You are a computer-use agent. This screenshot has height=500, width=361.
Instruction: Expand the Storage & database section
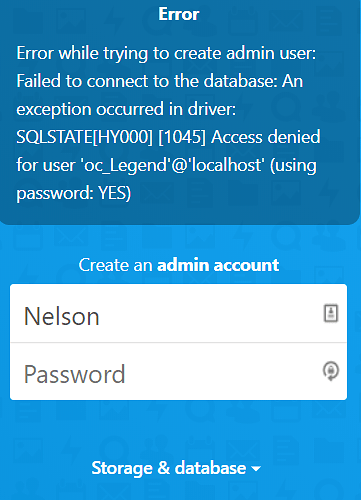coord(176,468)
